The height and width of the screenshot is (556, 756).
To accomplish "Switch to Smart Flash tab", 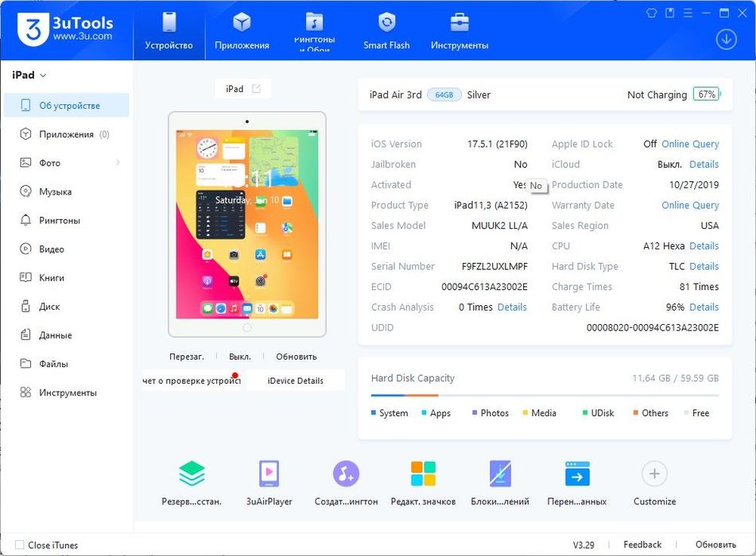I will (x=386, y=30).
